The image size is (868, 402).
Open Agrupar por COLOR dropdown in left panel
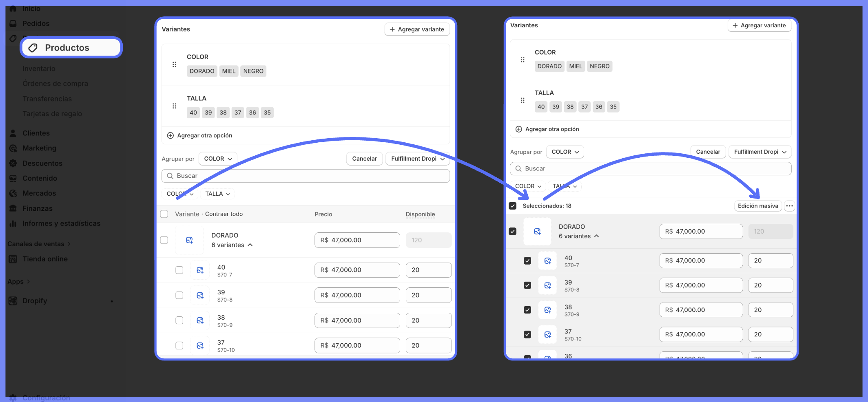pos(218,159)
